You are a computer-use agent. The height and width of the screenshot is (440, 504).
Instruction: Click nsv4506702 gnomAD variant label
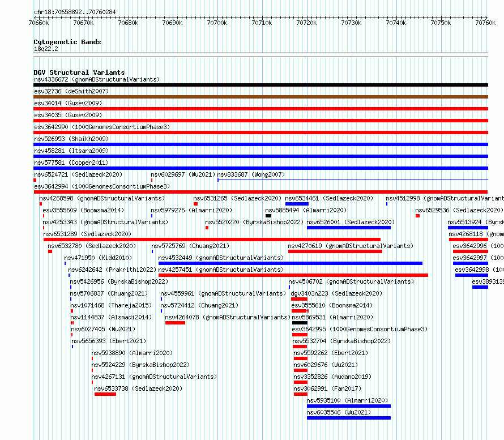351,281
